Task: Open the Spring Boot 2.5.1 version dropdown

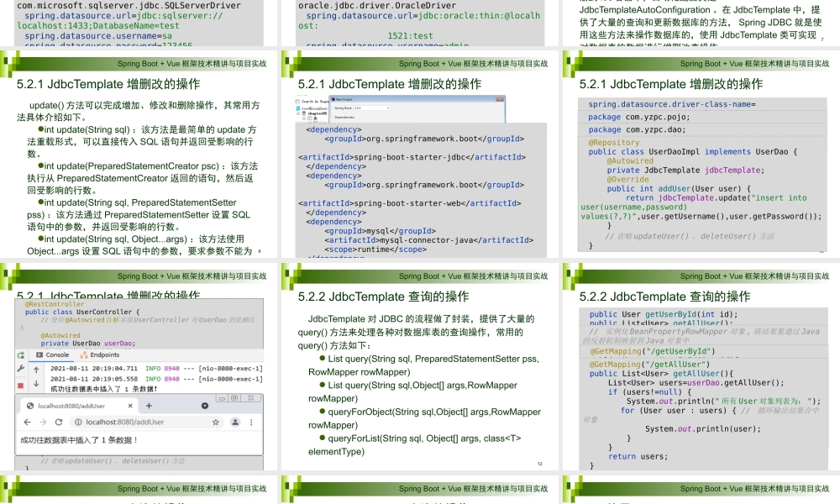Action: tap(388, 108)
